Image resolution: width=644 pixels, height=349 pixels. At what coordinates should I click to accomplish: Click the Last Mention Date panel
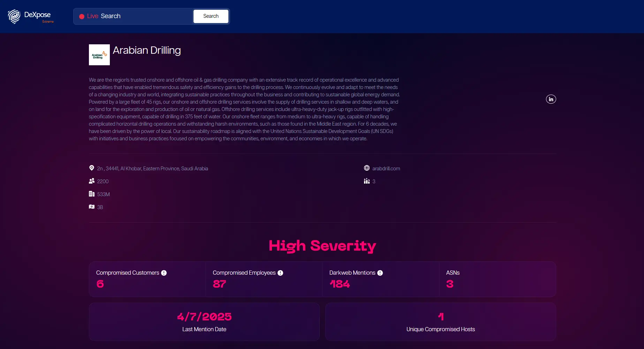[204, 321]
